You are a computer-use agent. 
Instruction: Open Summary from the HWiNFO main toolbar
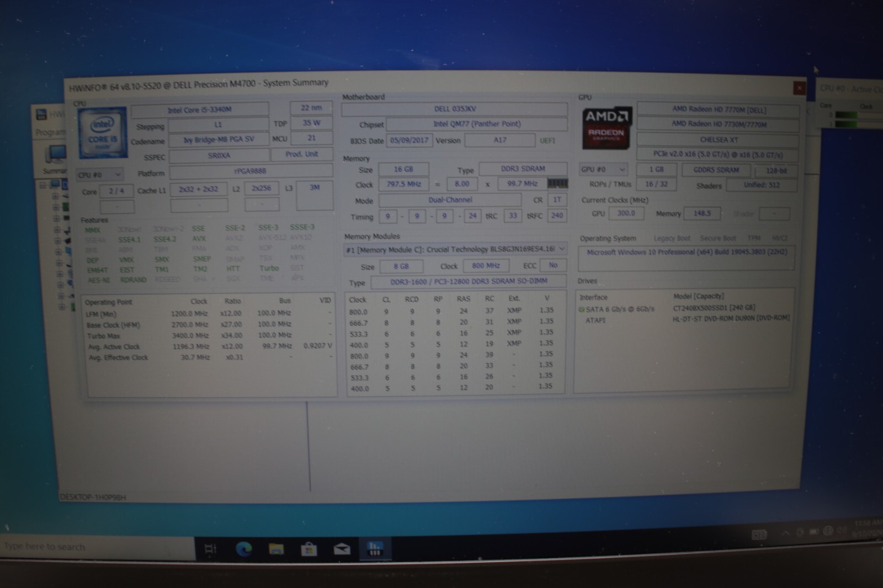(55, 159)
